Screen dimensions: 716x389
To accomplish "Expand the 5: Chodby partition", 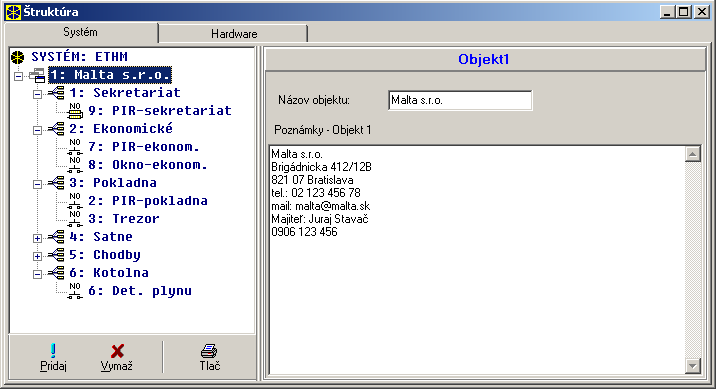I will tap(37, 256).
